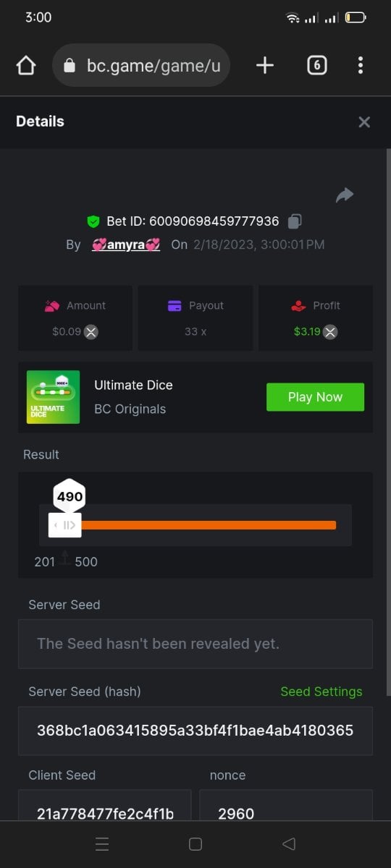Screen dimensions: 391x868
Task: Tap the Android back navigation button
Action: click(x=289, y=843)
